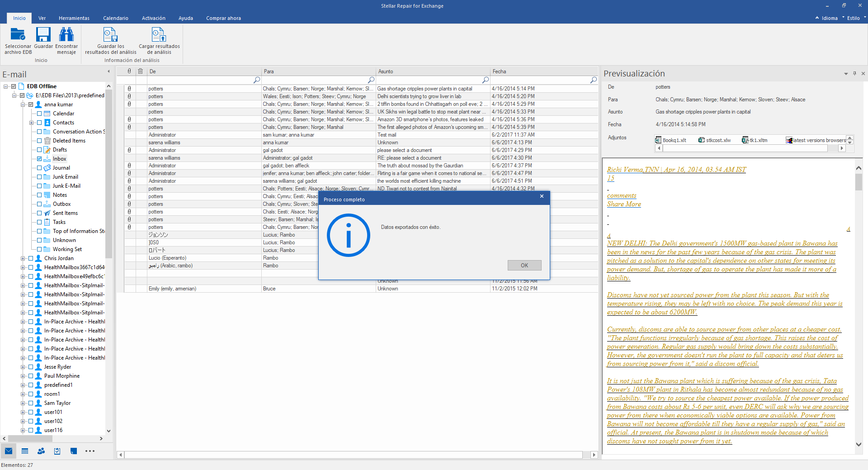The height and width of the screenshot is (470, 868).
Task: Close the Proceso completo dialog
Action: [542, 196]
